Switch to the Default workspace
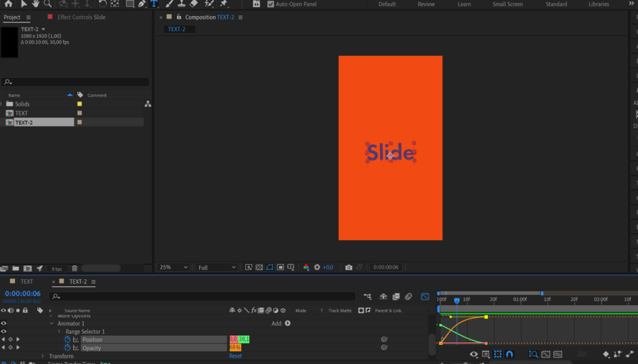638x364 pixels. tap(387, 4)
